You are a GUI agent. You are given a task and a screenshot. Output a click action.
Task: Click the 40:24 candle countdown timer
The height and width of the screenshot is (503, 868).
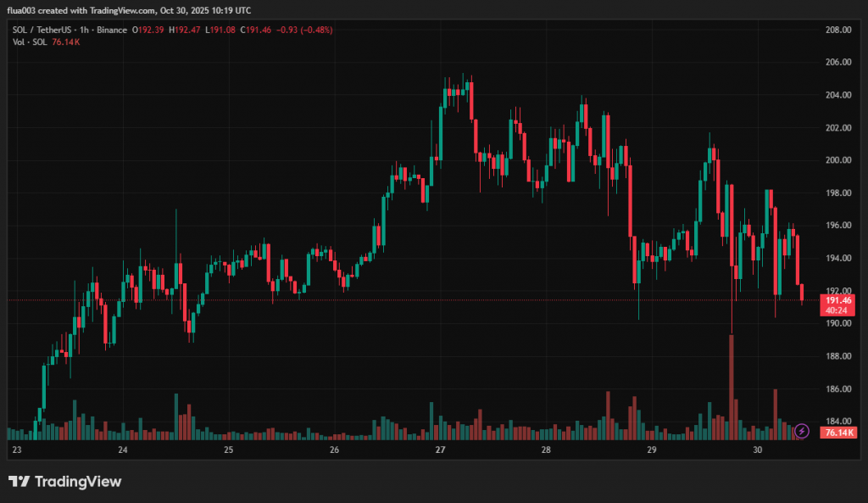(837, 310)
